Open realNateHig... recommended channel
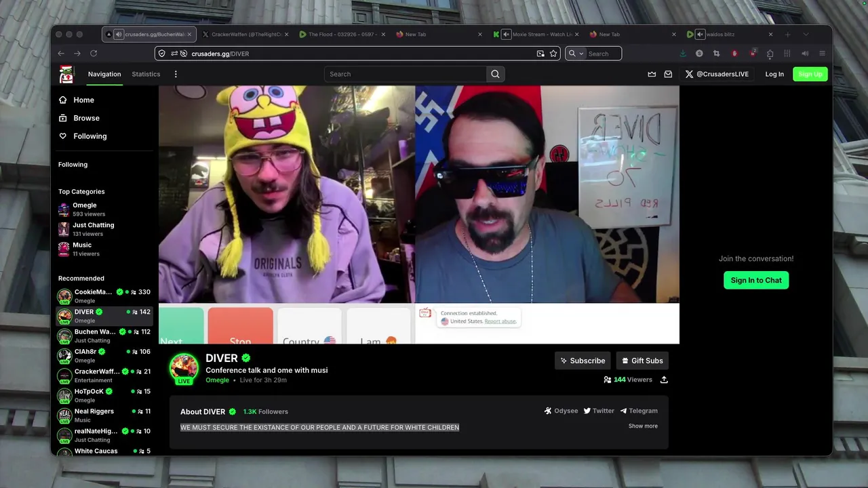The height and width of the screenshot is (488, 868). 104,435
